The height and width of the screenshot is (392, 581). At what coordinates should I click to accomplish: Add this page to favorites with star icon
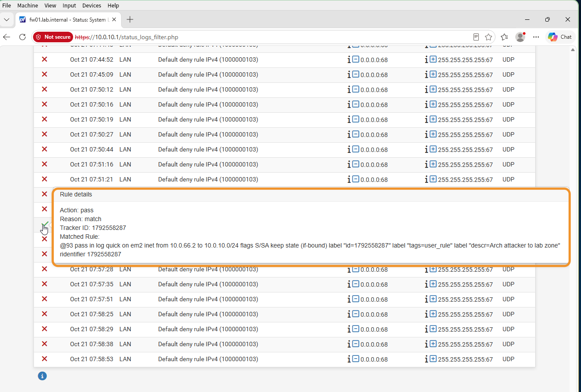(x=488, y=37)
